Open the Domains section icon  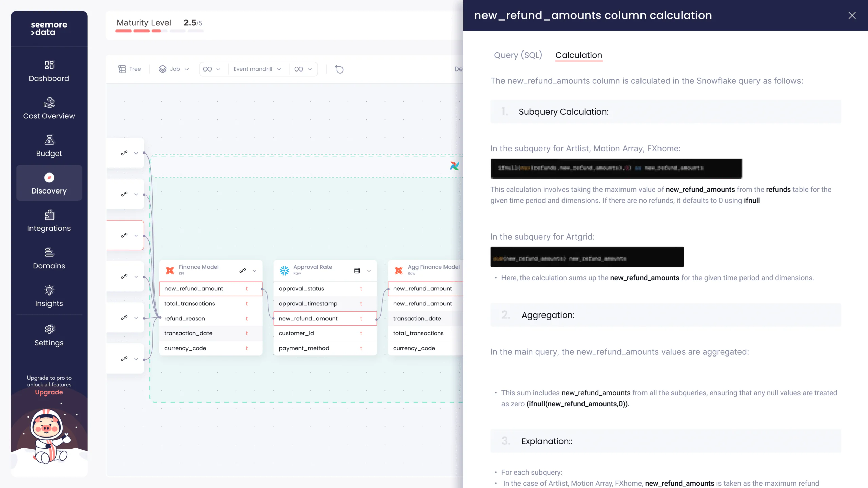coord(49,252)
